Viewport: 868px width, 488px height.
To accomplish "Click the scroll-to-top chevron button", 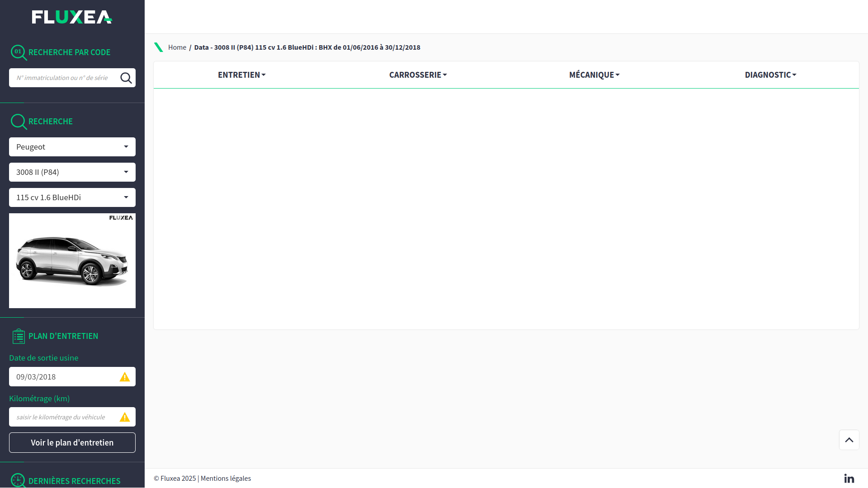I will coord(849,440).
